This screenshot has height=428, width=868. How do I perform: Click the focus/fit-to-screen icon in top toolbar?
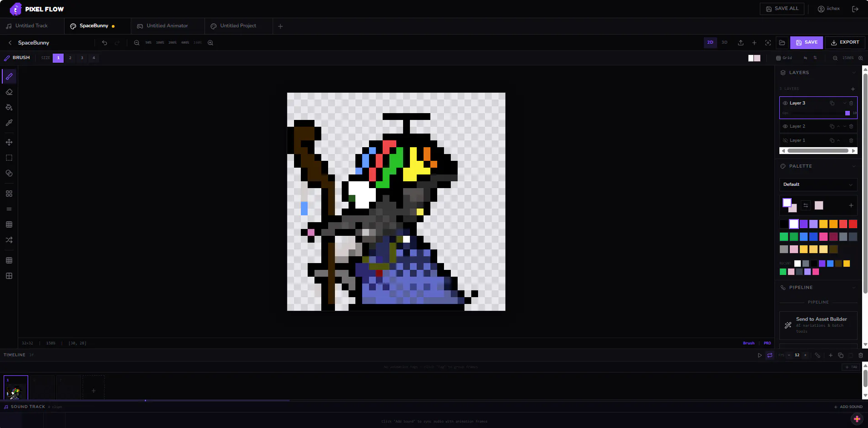[x=768, y=43]
